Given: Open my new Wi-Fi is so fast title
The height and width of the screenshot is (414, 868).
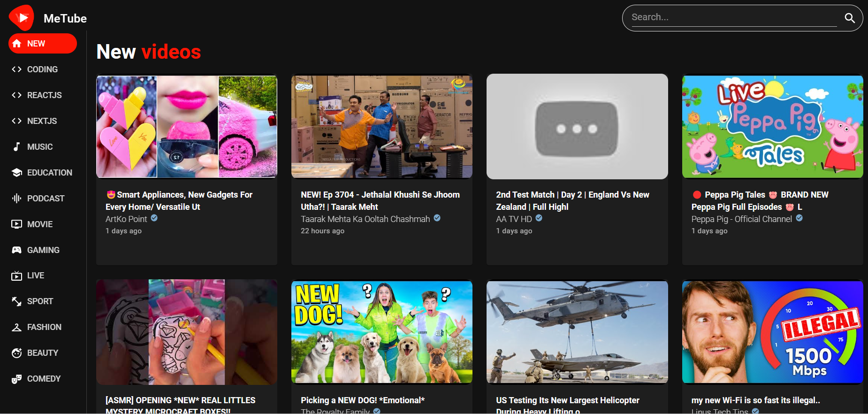Looking at the screenshot, I should point(755,400).
